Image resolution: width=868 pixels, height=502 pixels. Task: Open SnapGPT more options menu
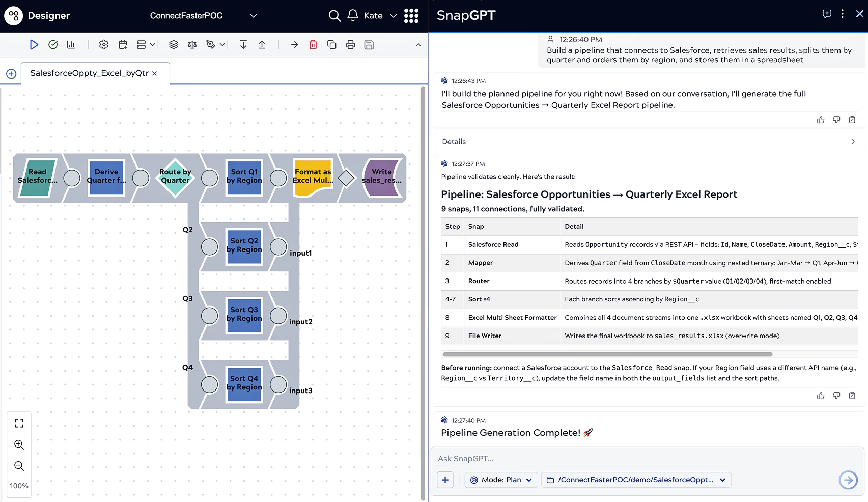[843, 14]
